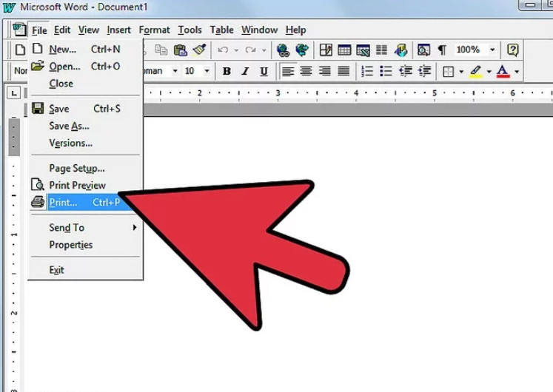Image resolution: width=553 pixels, height=392 pixels.
Task: Click the Insert Hyperlink globe icon
Action: (x=283, y=50)
